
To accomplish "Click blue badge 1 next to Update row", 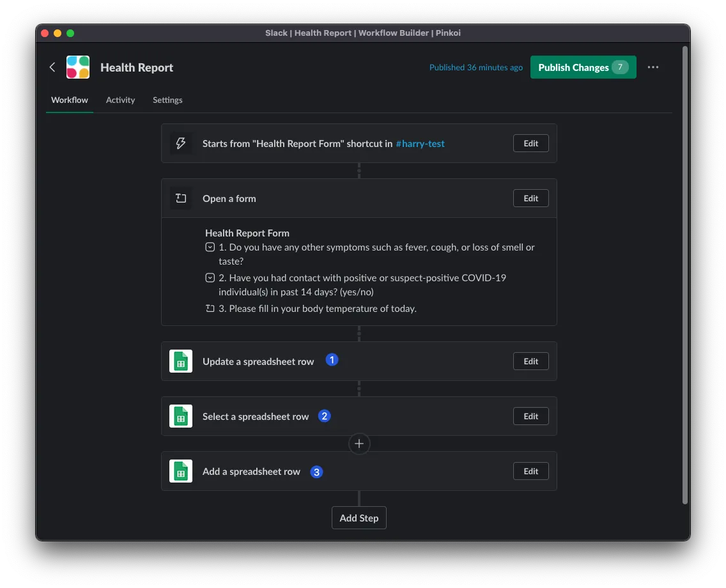I will [332, 360].
